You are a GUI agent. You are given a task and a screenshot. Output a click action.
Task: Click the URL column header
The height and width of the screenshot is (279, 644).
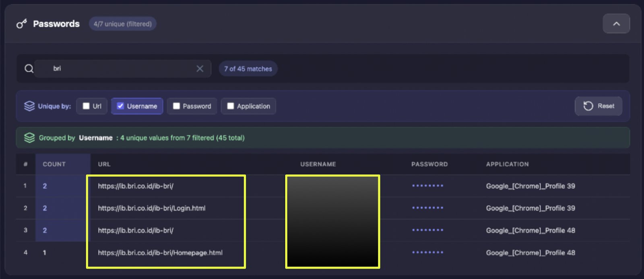tap(104, 164)
